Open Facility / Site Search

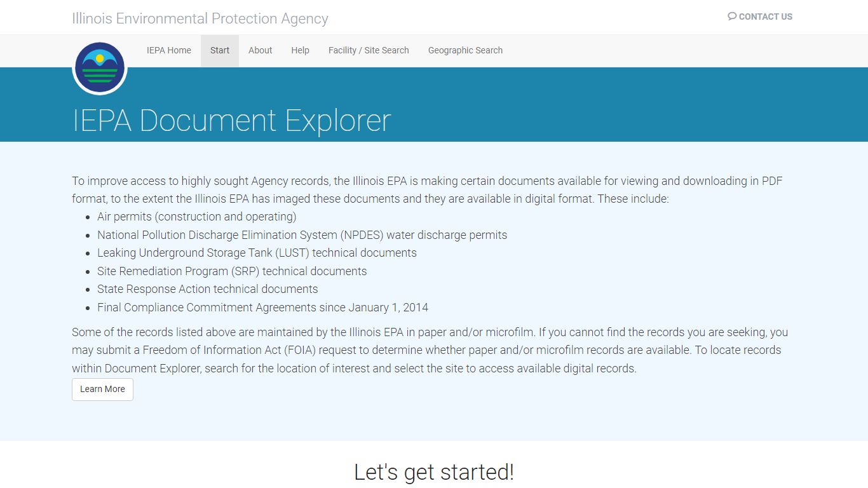tap(369, 51)
